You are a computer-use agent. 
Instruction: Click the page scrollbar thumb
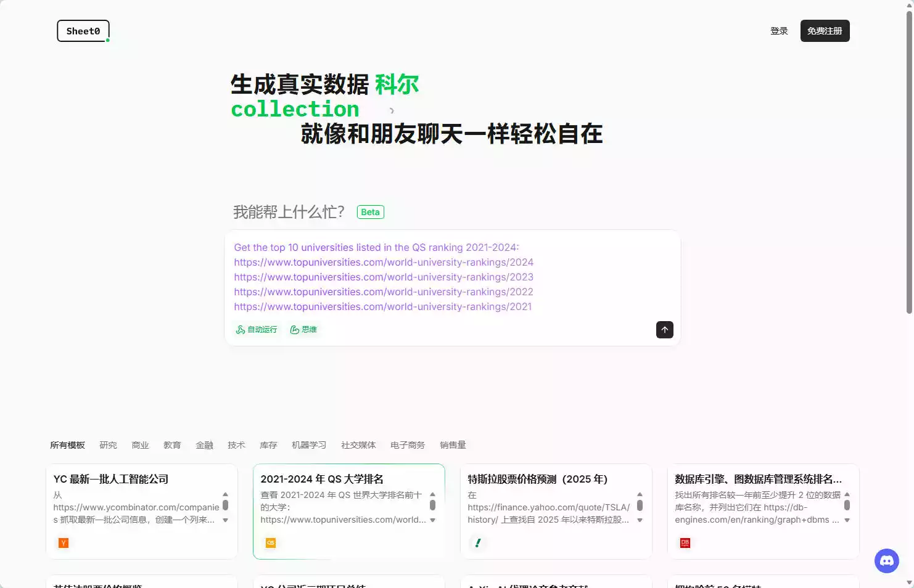click(909, 162)
